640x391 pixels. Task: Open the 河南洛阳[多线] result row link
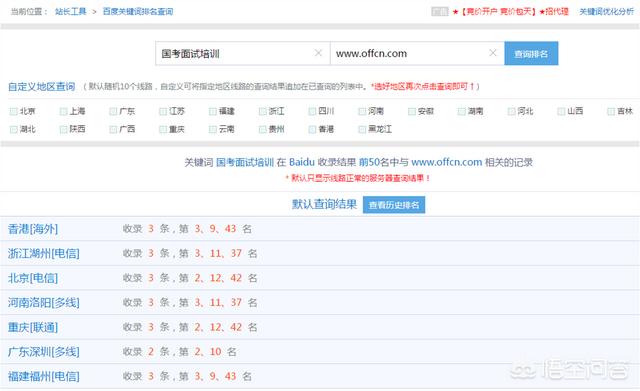click(x=44, y=302)
